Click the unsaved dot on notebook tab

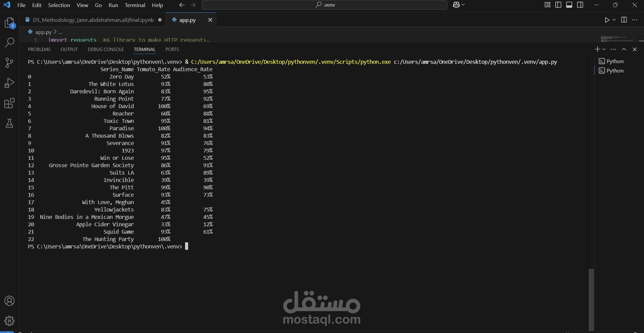[160, 20]
